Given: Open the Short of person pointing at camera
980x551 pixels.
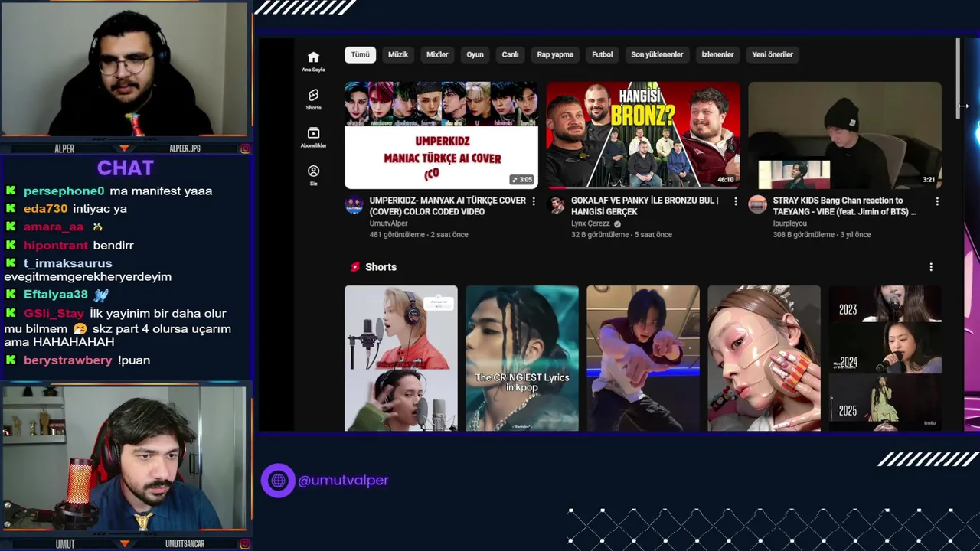Looking at the screenshot, I should (643, 358).
